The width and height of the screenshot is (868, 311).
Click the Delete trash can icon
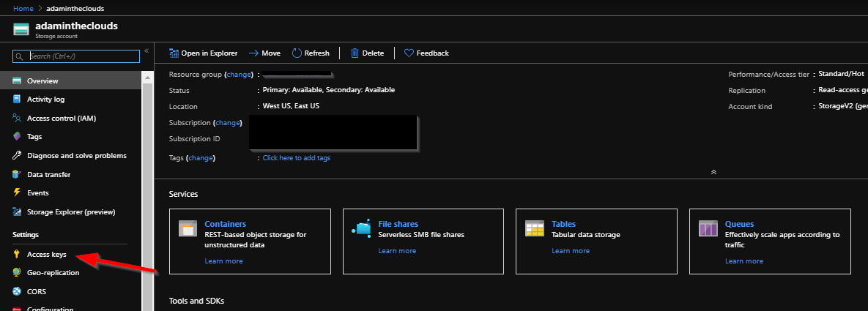355,53
